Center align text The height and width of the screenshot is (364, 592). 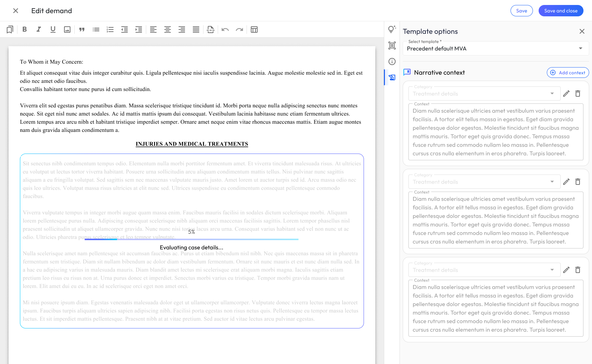[168, 30]
